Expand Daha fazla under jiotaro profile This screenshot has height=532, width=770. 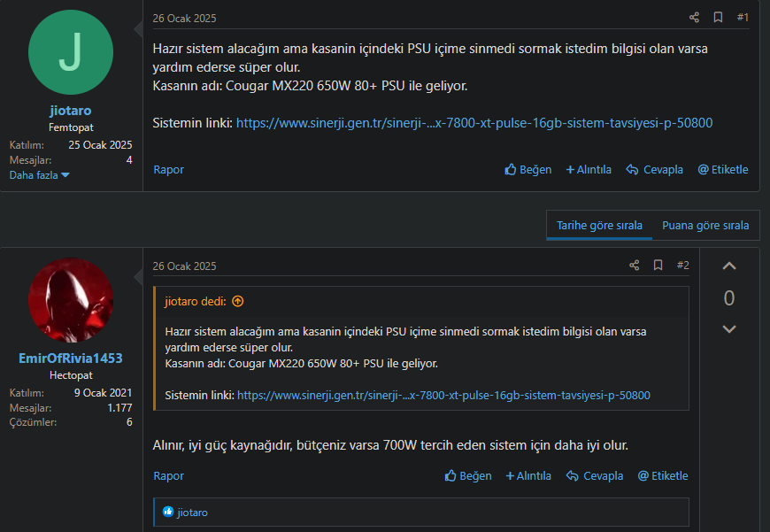(39, 175)
